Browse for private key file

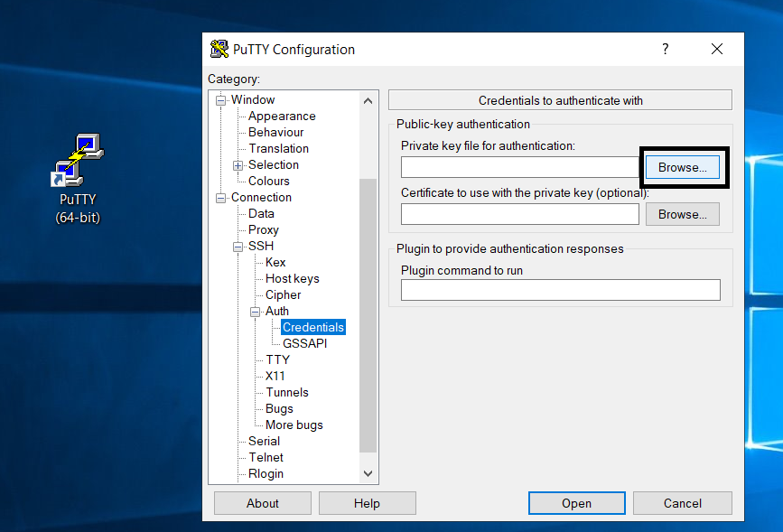click(682, 167)
